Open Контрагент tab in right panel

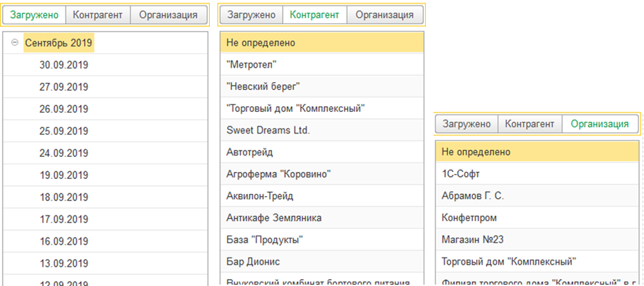point(530,124)
